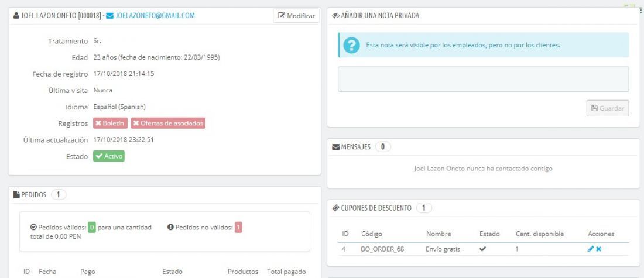644x278 pixels.
Task: Focus the private note text field
Action: tap(483, 79)
